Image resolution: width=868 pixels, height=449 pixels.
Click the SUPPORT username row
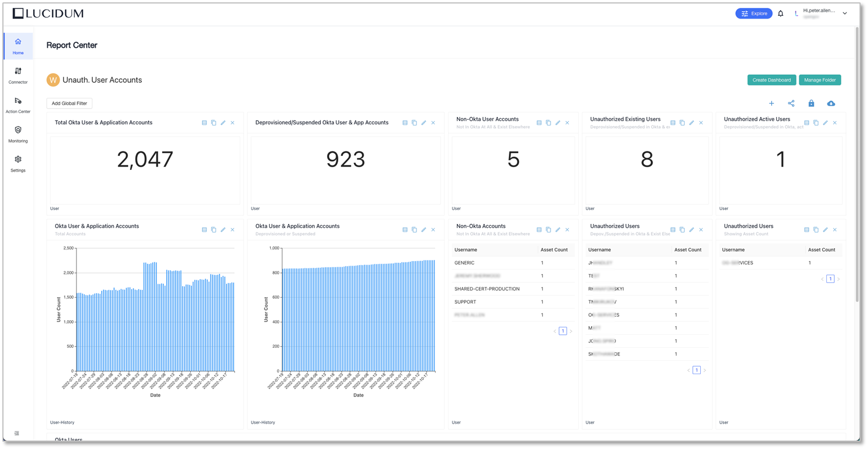click(513, 302)
